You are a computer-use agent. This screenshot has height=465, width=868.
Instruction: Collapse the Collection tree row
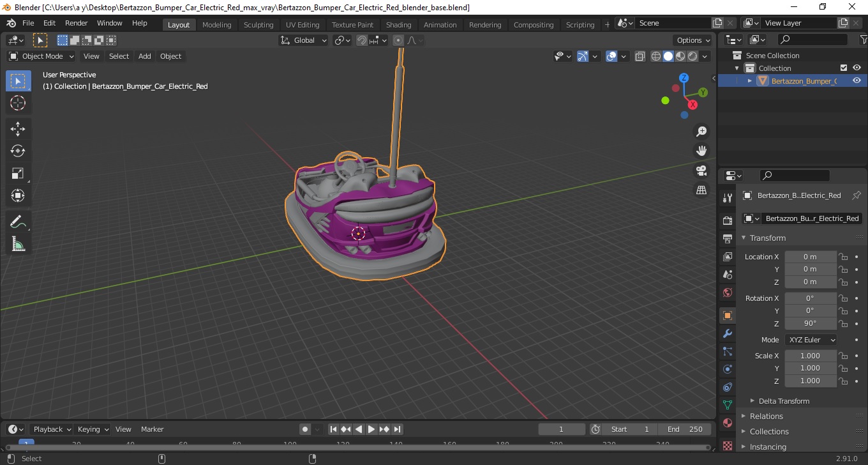737,68
